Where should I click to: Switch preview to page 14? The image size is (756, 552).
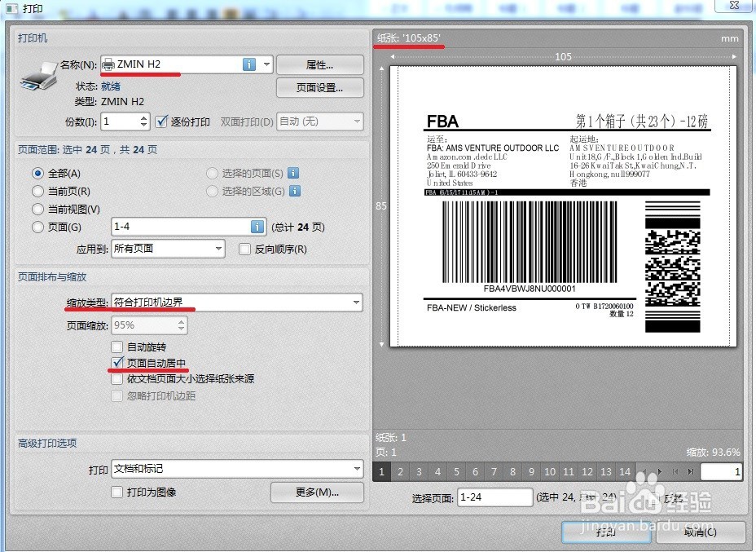tap(625, 472)
